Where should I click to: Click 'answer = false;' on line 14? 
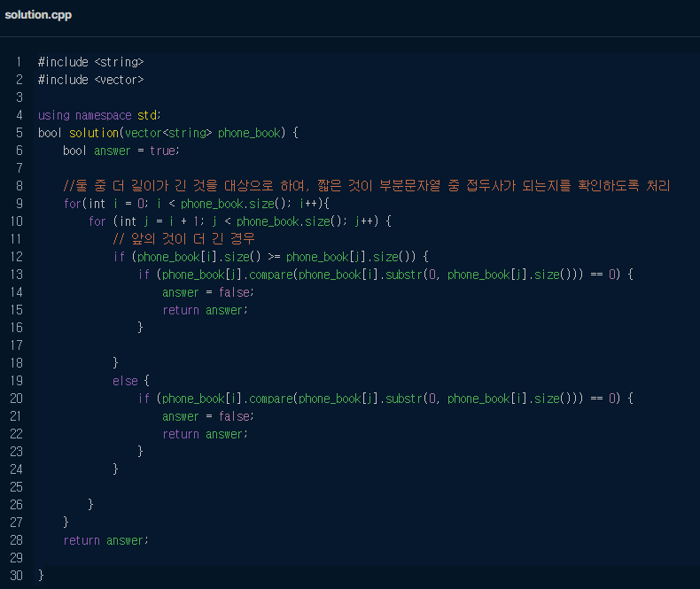point(207,292)
